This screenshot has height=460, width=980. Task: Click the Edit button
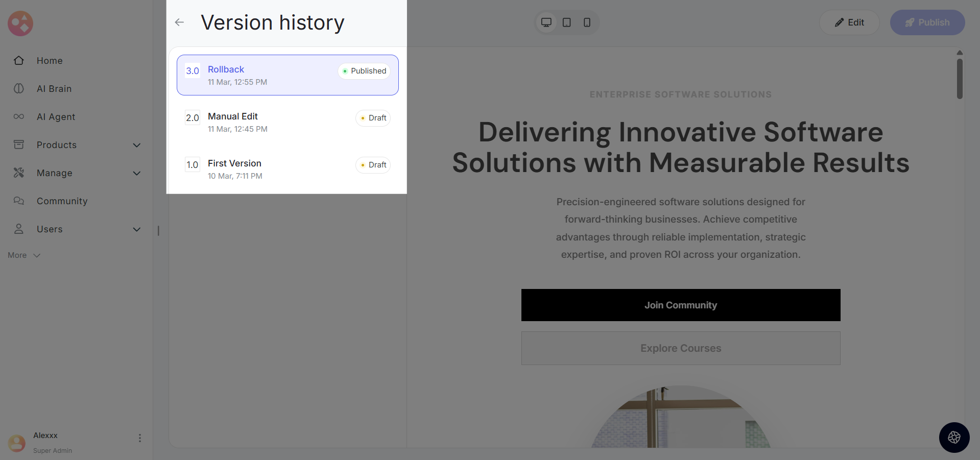click(849, 22)
